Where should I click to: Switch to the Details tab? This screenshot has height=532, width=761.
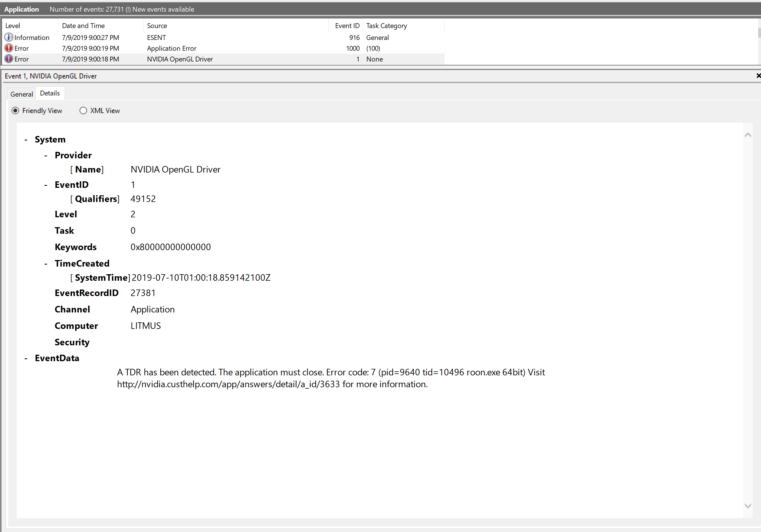tap(50, 93)
